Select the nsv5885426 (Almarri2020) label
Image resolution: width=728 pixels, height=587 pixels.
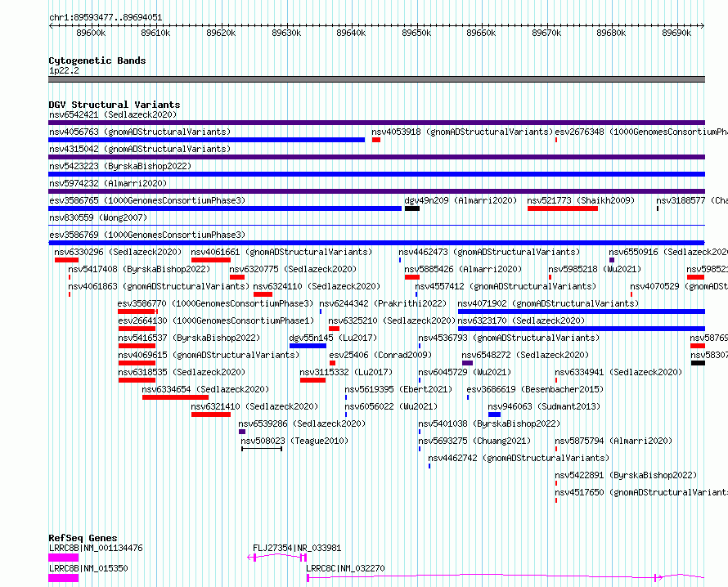463,269
